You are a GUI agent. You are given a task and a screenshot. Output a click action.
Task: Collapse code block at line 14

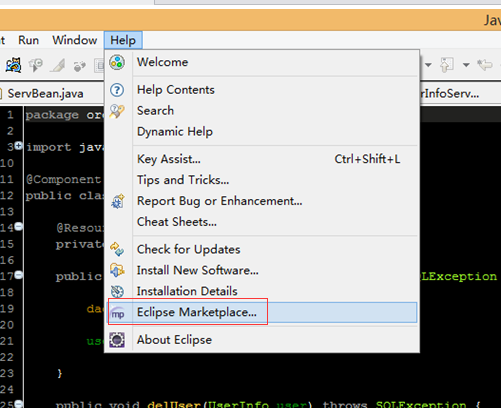pyautogui.click(x=19, y=227)
